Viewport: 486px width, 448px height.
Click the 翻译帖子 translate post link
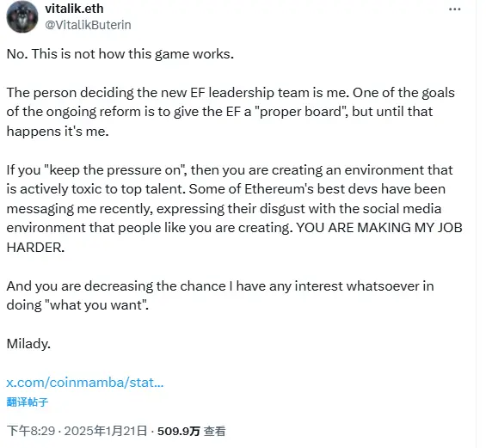[x=28, y=402]
